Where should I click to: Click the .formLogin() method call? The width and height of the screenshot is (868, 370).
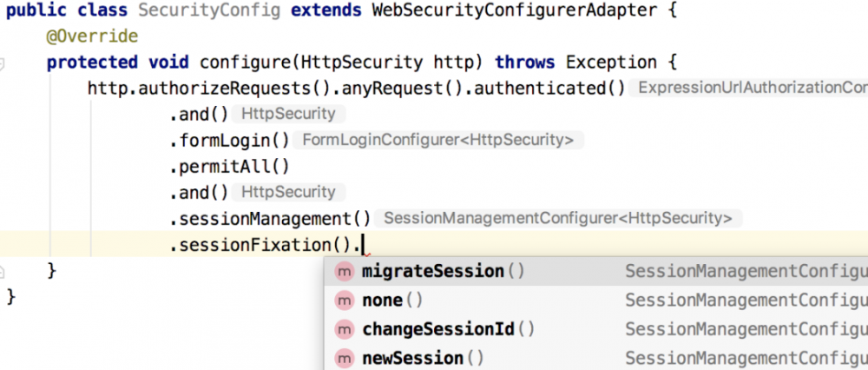click(x=230, y=141)
